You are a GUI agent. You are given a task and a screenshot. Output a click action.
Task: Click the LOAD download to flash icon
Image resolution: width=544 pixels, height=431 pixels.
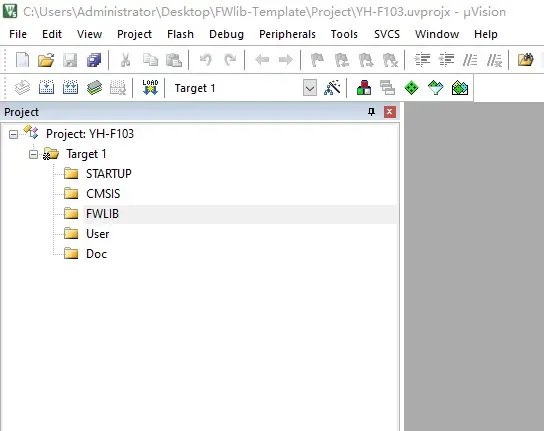[150, 87]
